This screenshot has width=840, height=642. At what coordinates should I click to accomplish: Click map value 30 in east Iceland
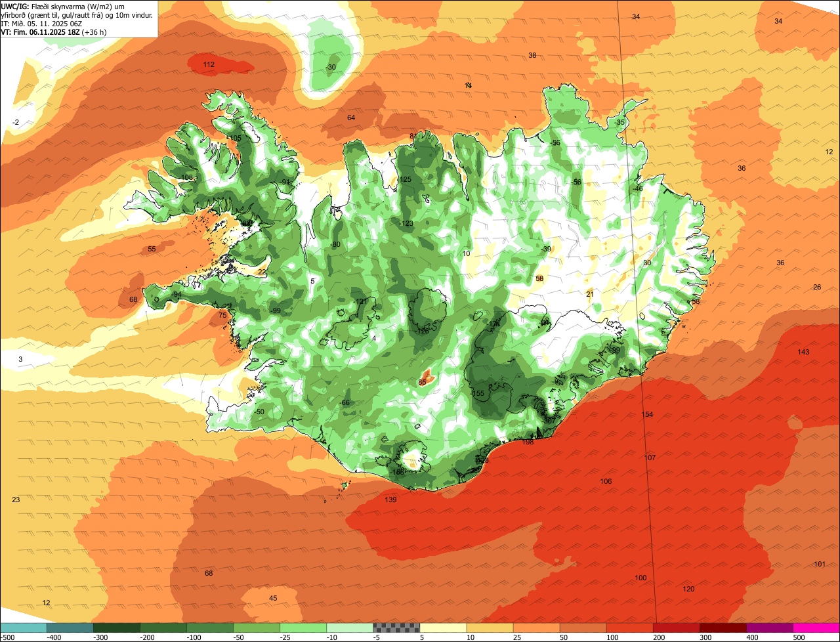647,263
